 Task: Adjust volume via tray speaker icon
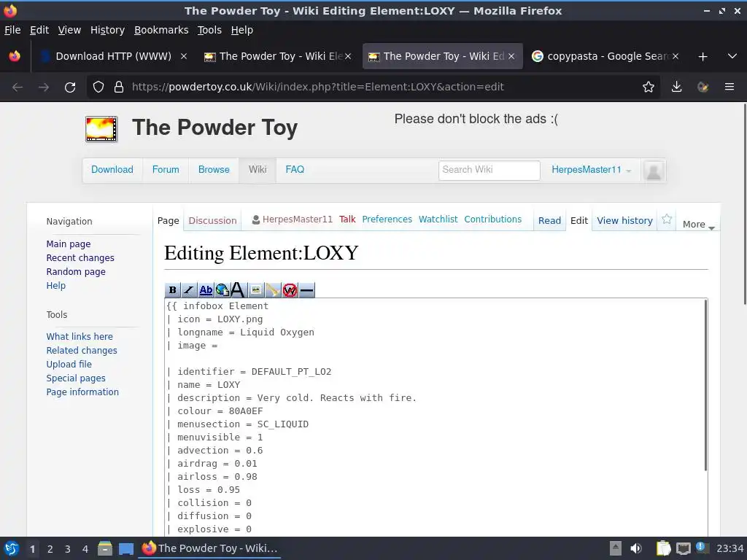click(636, 548)
